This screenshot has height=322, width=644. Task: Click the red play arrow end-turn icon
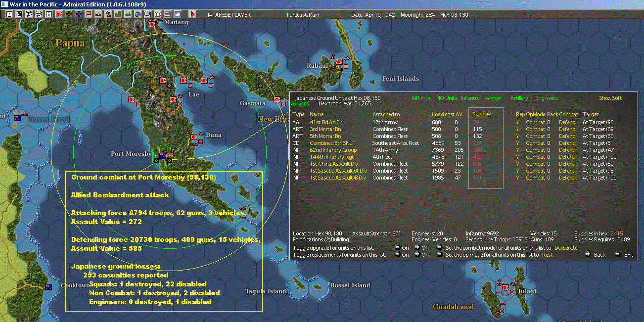point(192,14)
